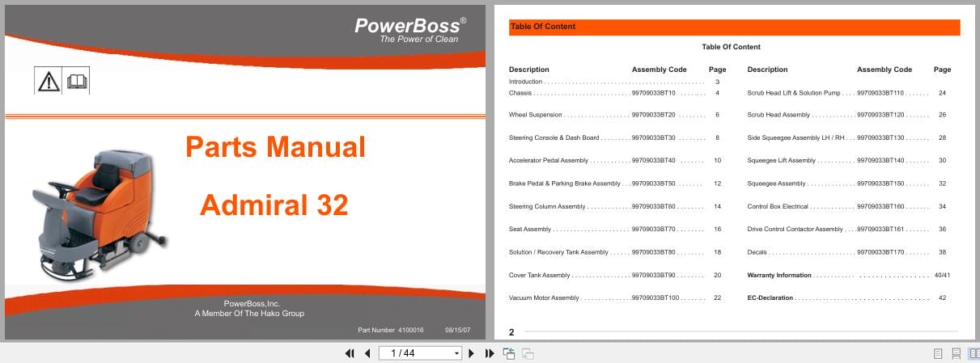Screen dimensions: 980x363
Task: Click page number 40/41 in contents
Action: tap(942, 276)
